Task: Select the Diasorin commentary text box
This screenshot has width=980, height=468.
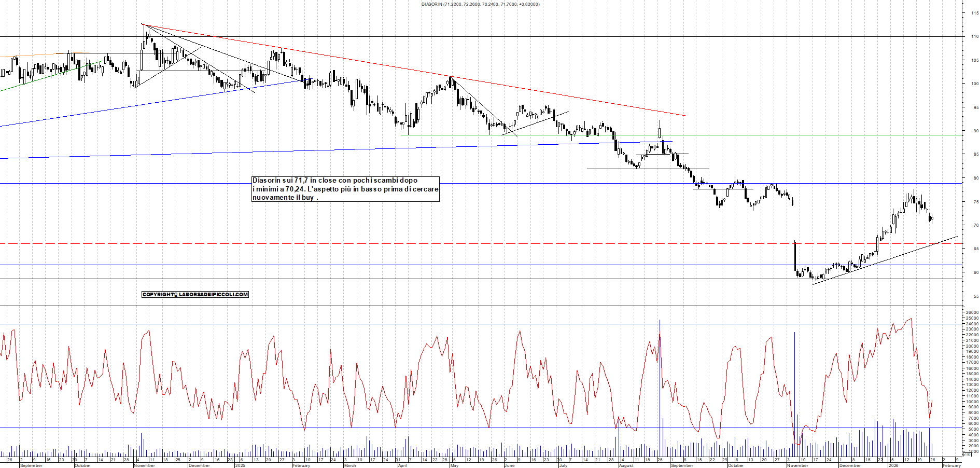Action: [x=345, y=189]
